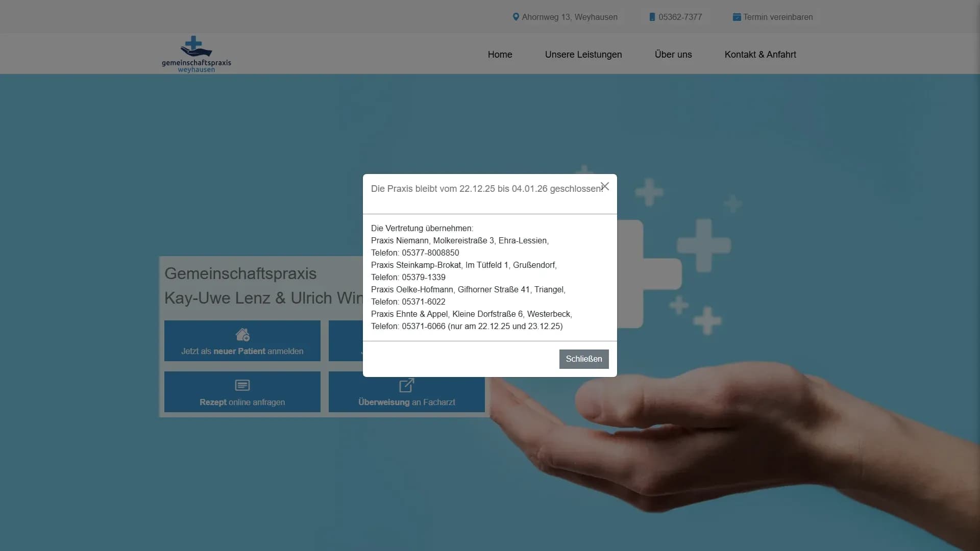The width and height of the screenshot is (980, 551).
Task: Click the Gemeinschaftspraxis Weyhausen logo
Action: click(197, 54)
